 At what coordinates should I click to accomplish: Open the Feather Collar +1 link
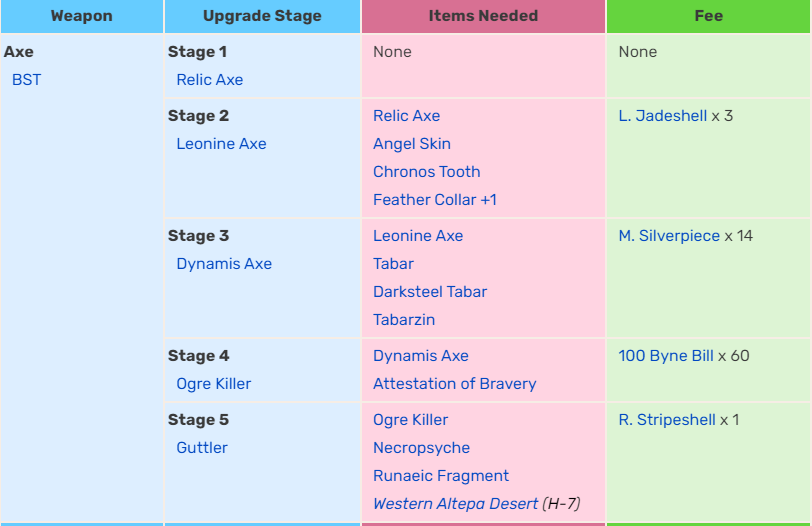[434, 200]
